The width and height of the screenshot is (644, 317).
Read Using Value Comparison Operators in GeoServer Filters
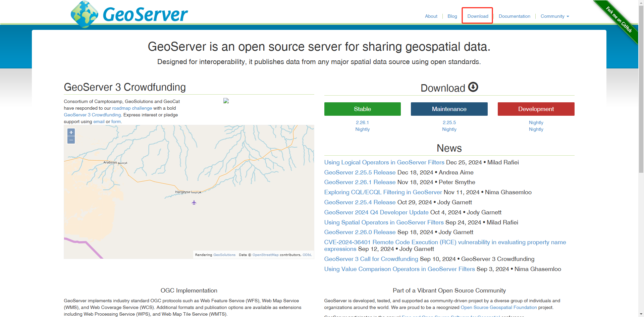tap(399, 269)
